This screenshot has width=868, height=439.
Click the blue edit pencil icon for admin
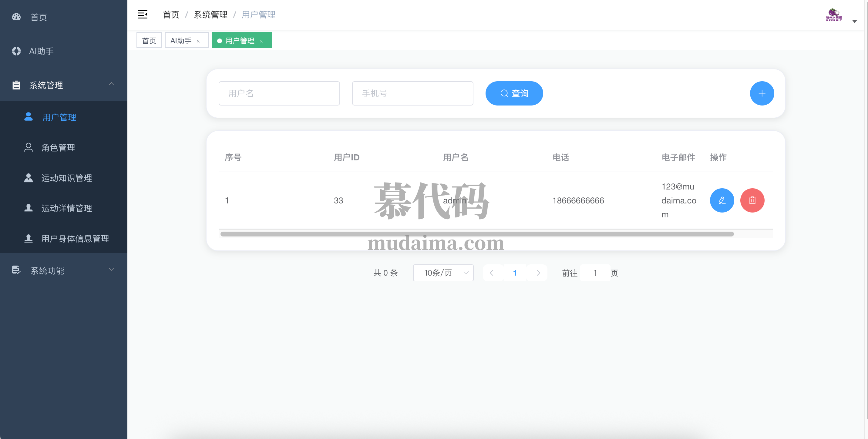pyautogui.click(x=722, y=200)
